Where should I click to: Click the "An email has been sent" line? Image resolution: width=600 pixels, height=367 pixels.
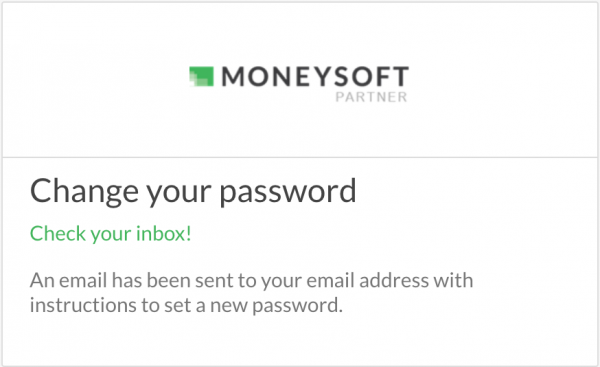[251, 281]
